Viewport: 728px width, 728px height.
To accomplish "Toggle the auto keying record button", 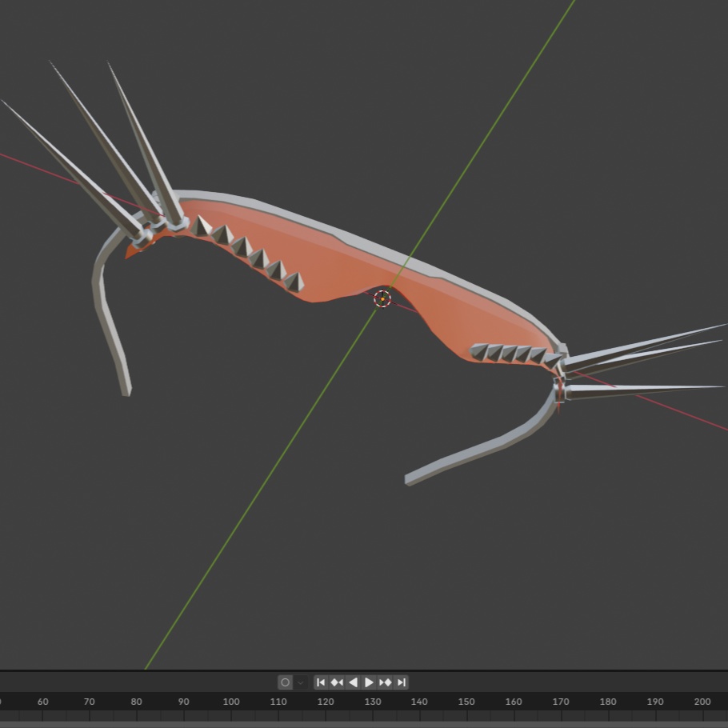I will 285,682.
